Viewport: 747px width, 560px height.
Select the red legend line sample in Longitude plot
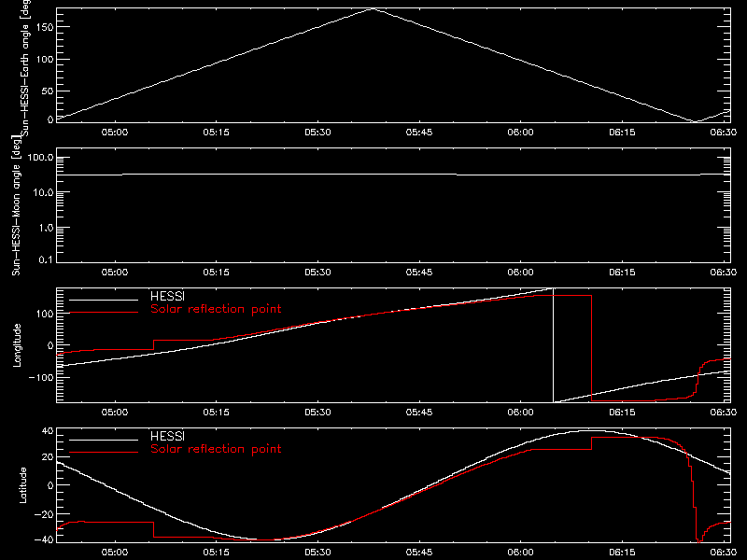[x=104, y=312]
